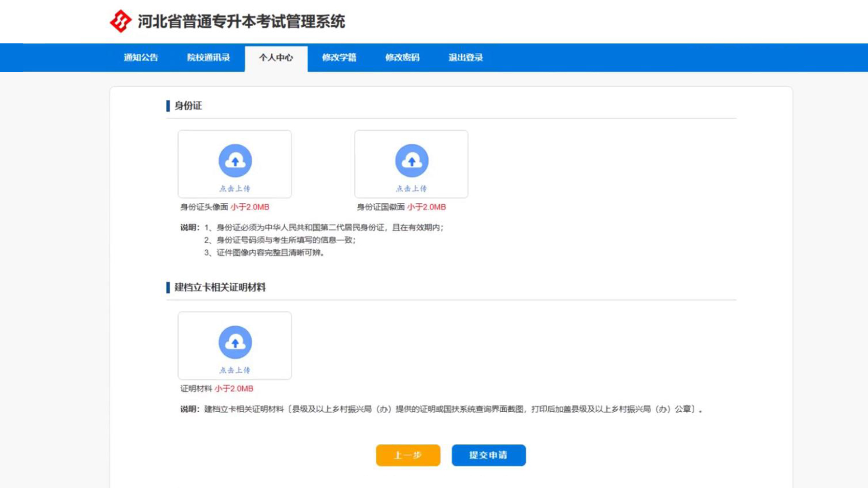Open the 院校通讯录 tab
The height and width of the screenshot is (488, 868).
pyautogui.click(x=208, y=57)
